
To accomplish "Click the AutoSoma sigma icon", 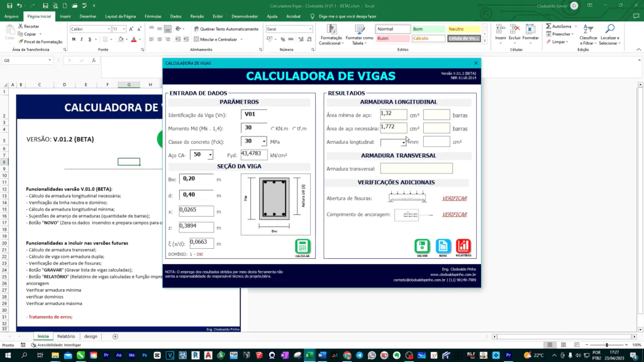I will point(548,26).
